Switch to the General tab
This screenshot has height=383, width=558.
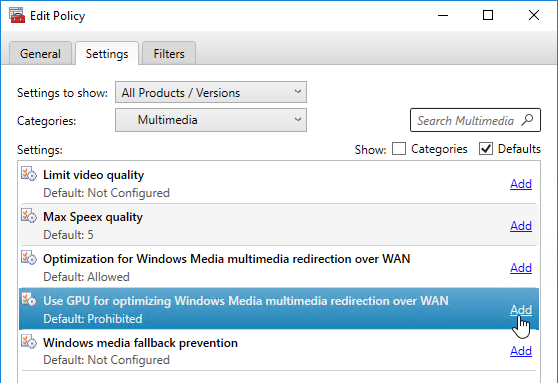click(40, 53)
